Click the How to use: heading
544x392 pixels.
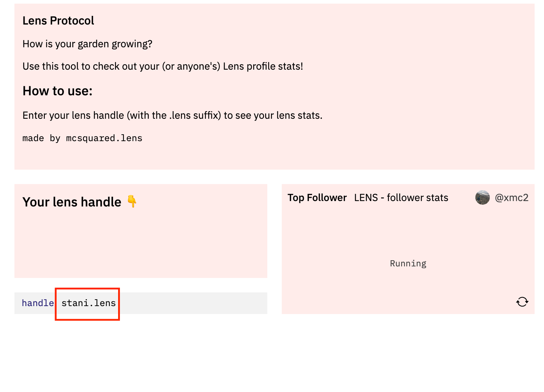click(57, 91)
